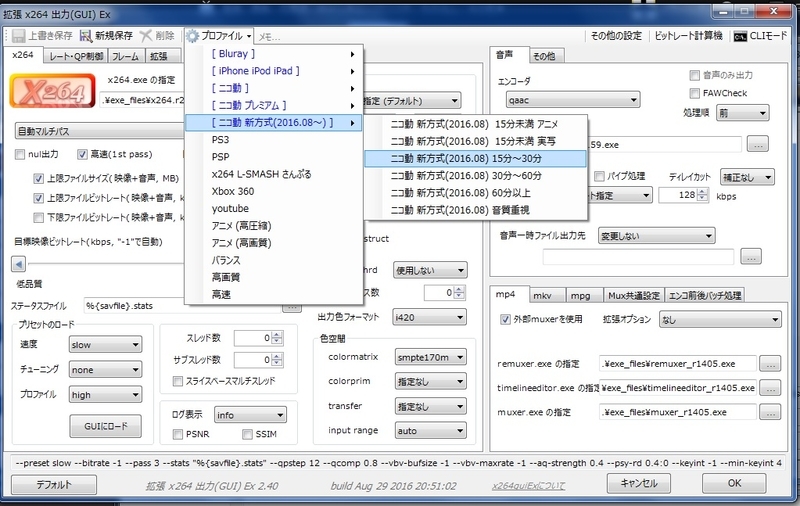Open the チューニング dropdown (none)
Screen dimensions: 800x506
pos(106,370)
